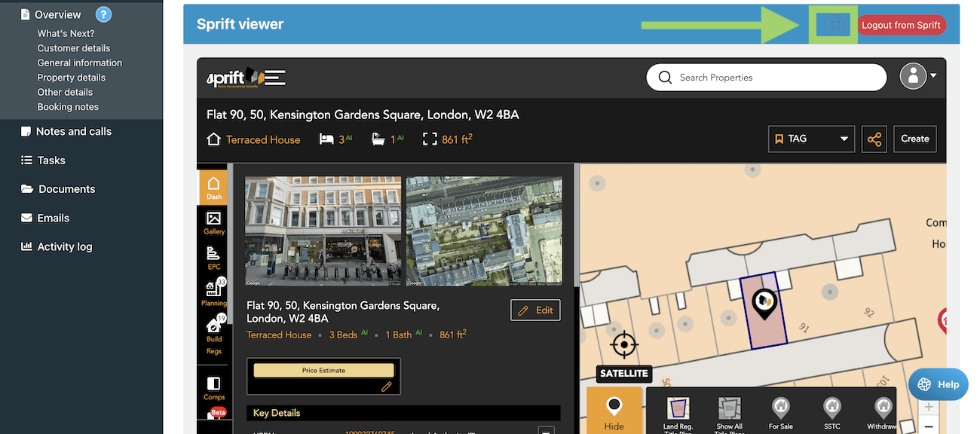The height and width of the screenshot is (434, 980).
Task: Click the 861 ft² area value in header
Action: tap(457, 139)
